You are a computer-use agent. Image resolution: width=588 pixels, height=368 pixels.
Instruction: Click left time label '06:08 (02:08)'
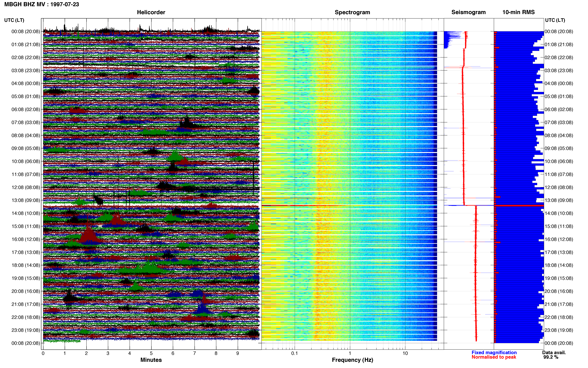tap(26, 109)
